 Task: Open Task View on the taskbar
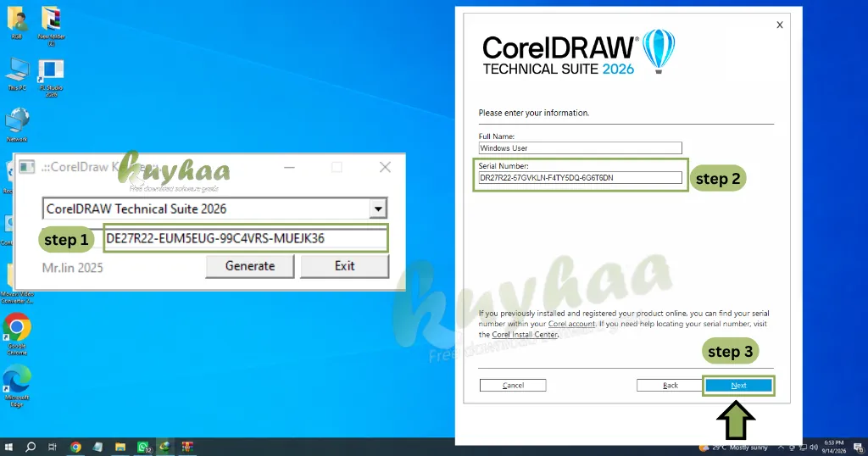(x=53, y=447)
